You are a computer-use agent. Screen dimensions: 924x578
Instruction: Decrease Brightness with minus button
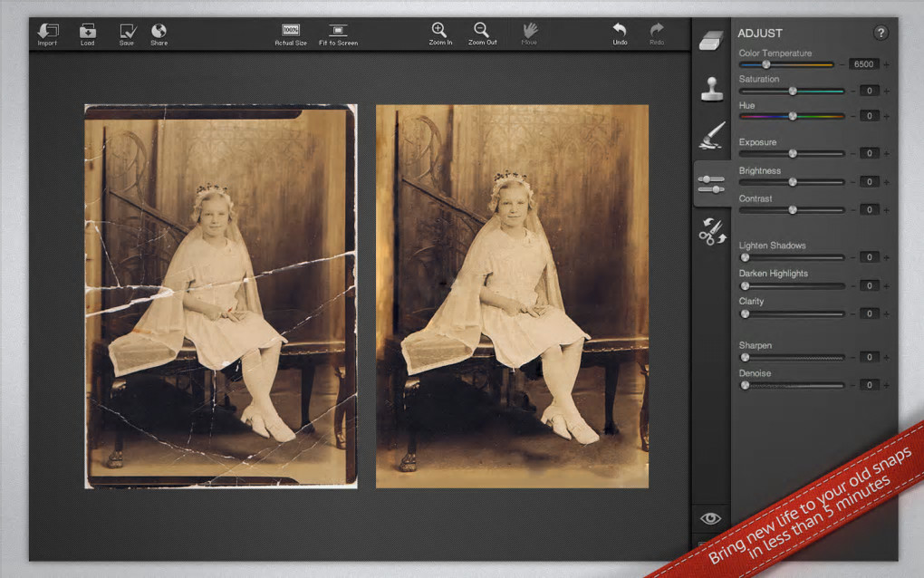tap(852, 182)
